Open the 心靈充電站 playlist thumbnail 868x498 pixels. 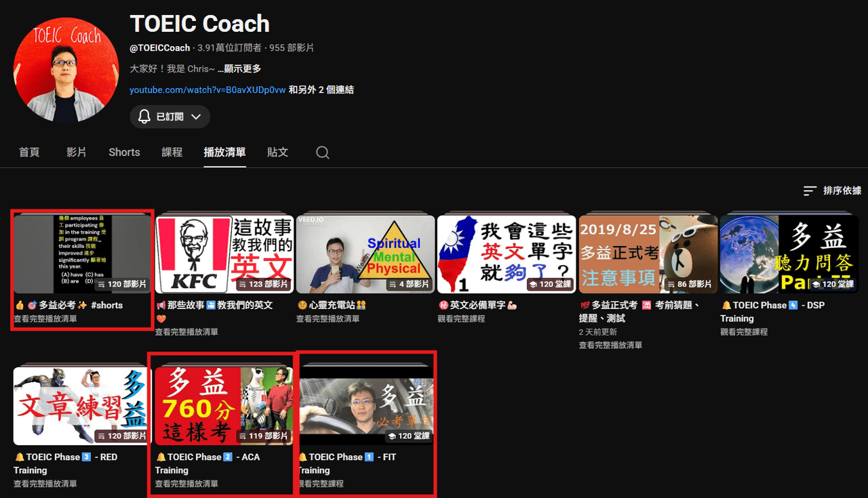tap(366, 254)
